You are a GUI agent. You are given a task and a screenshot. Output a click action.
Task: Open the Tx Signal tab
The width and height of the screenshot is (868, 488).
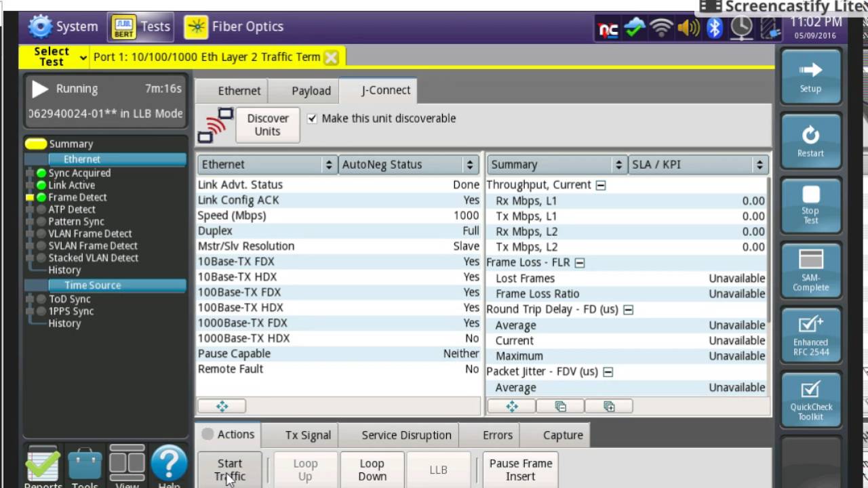click(301, 435)
